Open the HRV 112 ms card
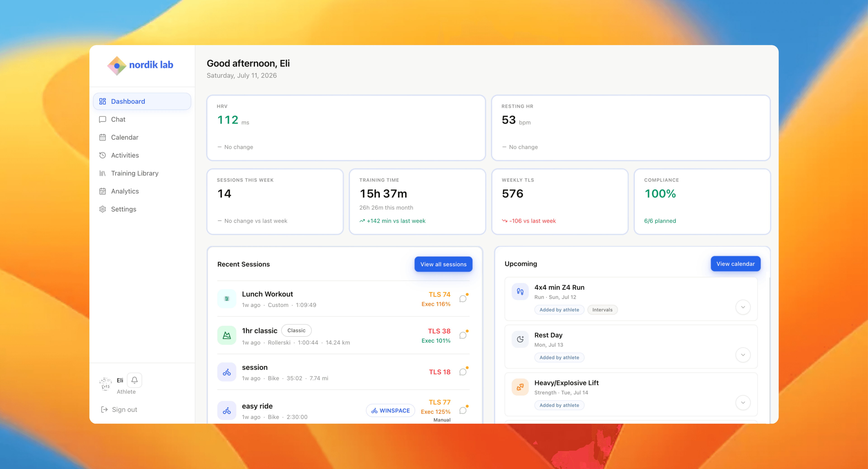 (346, 128)
